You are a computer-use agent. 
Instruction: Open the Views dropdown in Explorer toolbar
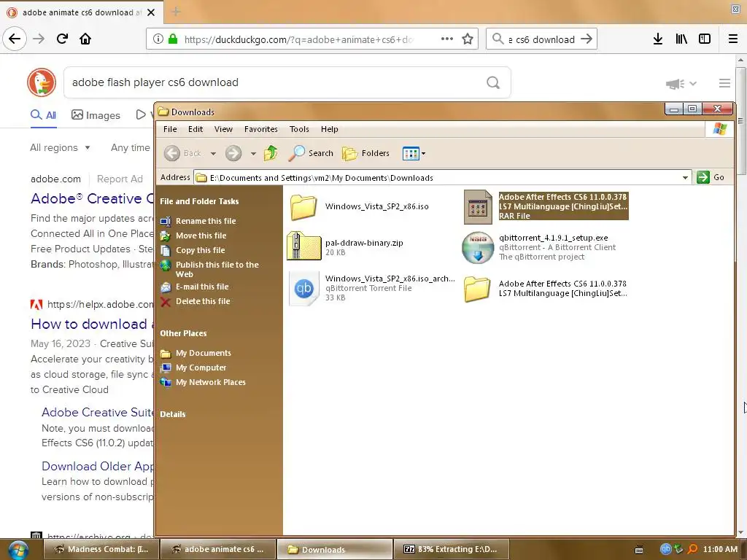(x=414, y=153)
